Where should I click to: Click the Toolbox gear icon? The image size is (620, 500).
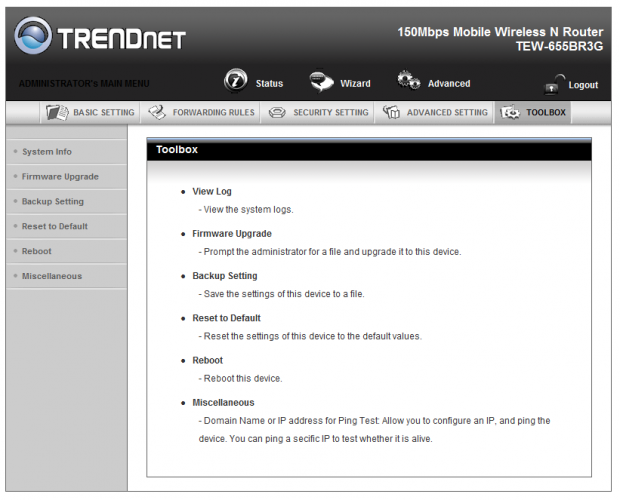pyautogui.click(x=510, y=113)
